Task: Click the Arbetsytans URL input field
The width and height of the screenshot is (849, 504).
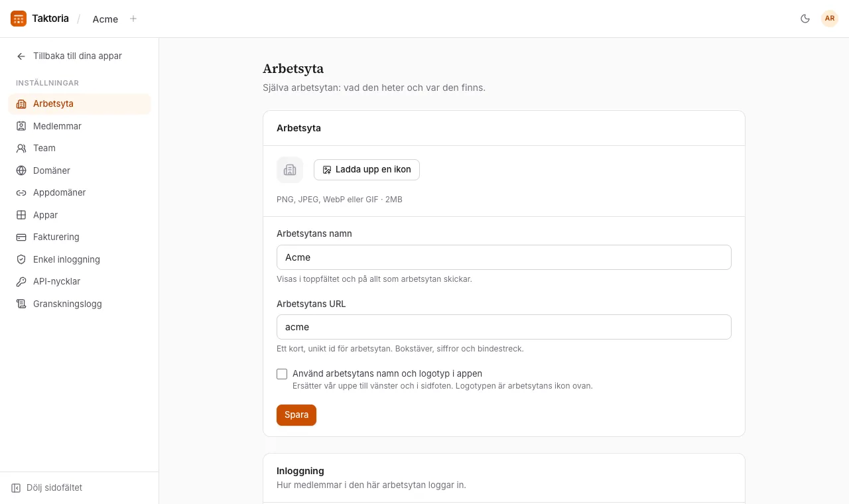Action: pyautogui.click(x=504, y=327)
